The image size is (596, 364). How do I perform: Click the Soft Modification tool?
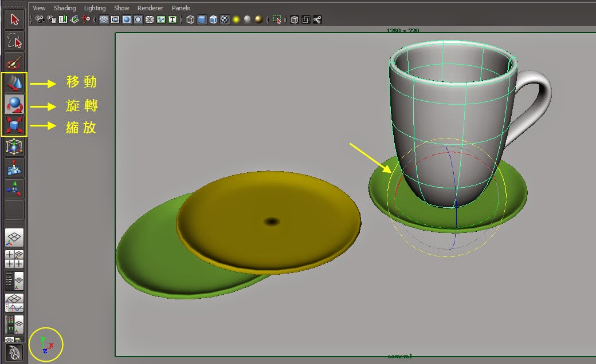tap(14, 168)
